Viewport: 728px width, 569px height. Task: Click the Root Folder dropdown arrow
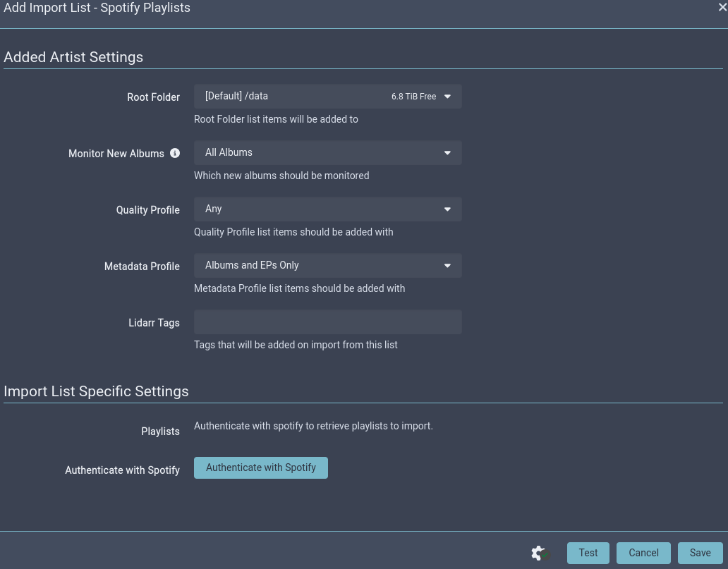(x=447, y=97)
